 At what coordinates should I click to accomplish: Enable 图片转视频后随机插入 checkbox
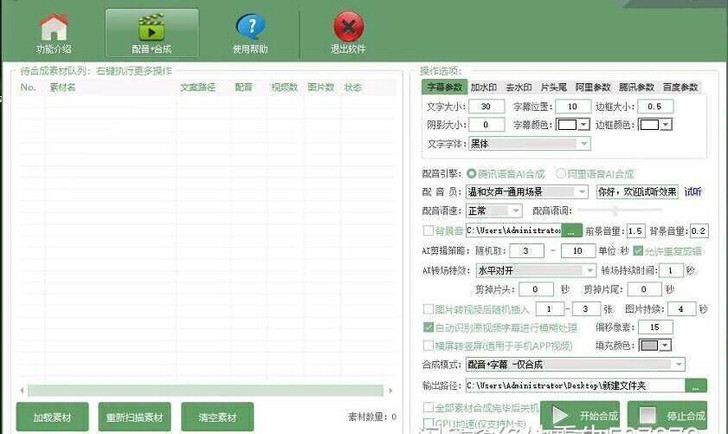tap(428, 309)
